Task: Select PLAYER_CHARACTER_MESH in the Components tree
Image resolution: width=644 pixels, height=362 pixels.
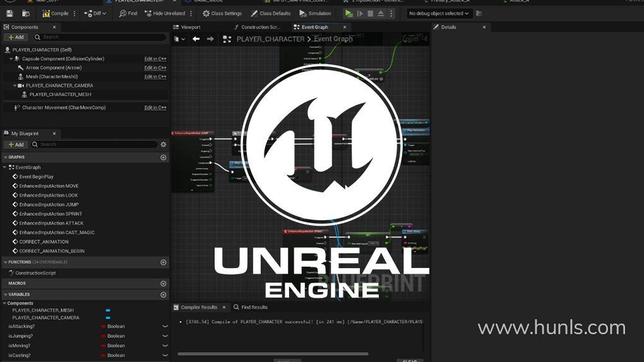Action: click(60, 95)
